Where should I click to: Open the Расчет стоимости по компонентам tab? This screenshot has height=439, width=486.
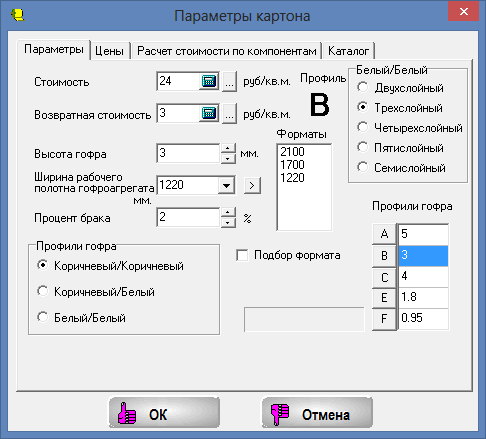[x=227, y=51]
